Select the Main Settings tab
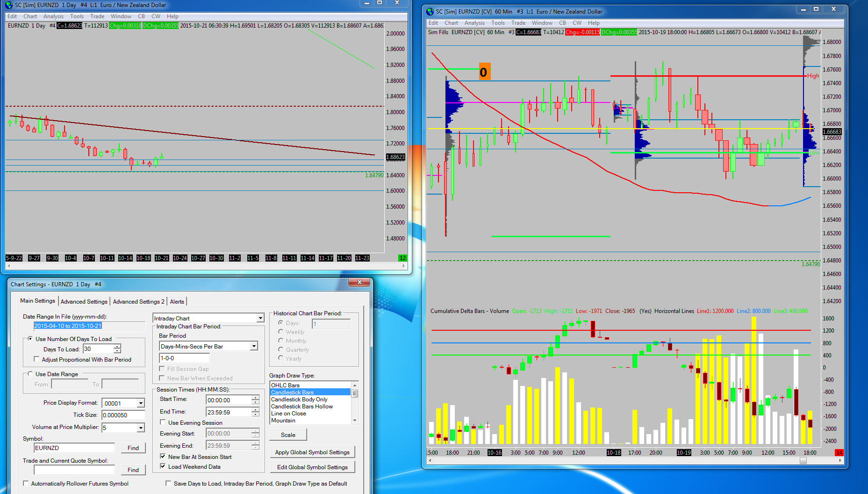Image resolution: width=868 pixels, height=494 pixels. [37, 301]
